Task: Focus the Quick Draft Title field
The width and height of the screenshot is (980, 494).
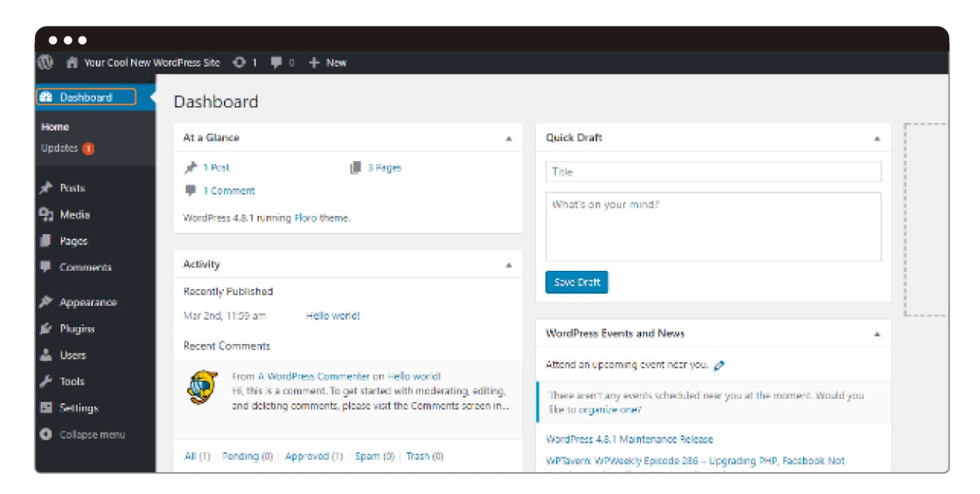Action: pyautogui.click(x=713, y=172)
